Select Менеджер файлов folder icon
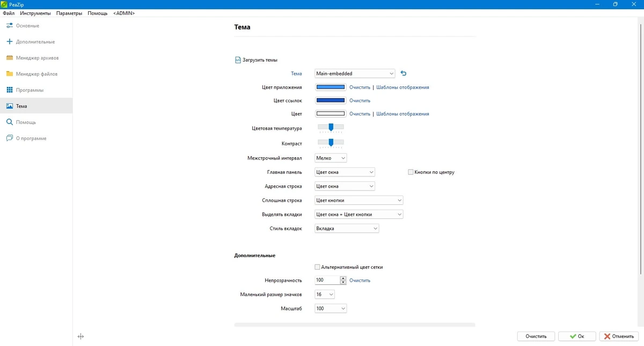This screenshot has width=644, height=346. [10, 74]
